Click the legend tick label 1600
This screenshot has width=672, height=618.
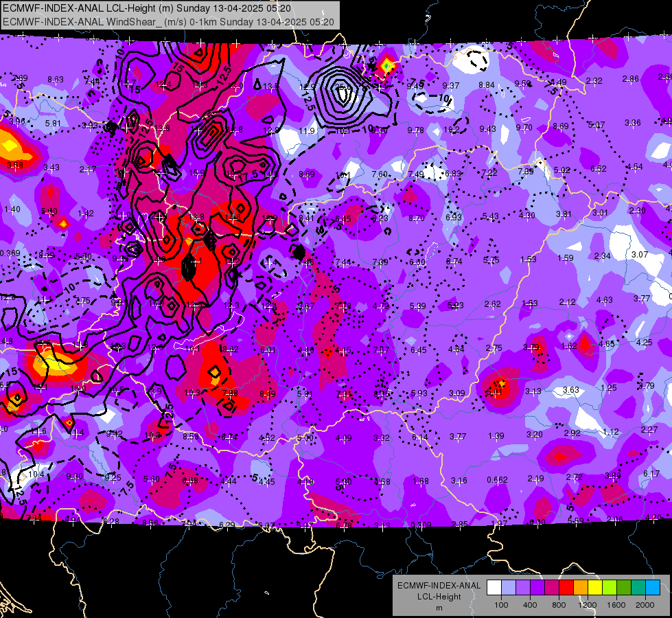pyautogui.click(x=616, y=605)
